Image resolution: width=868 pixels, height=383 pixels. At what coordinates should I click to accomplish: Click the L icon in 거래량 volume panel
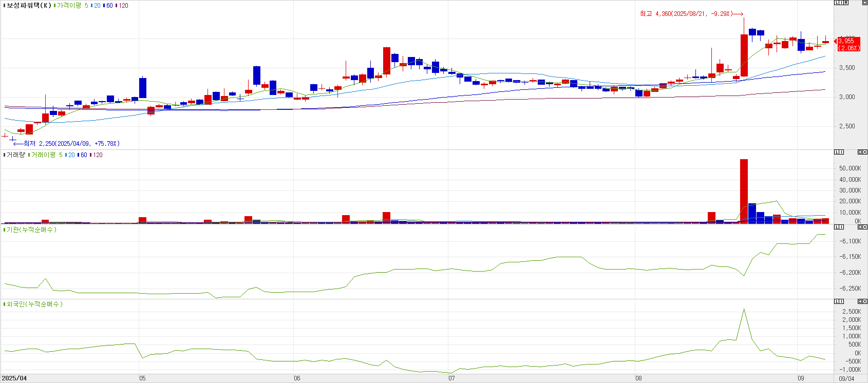(837, 152)
